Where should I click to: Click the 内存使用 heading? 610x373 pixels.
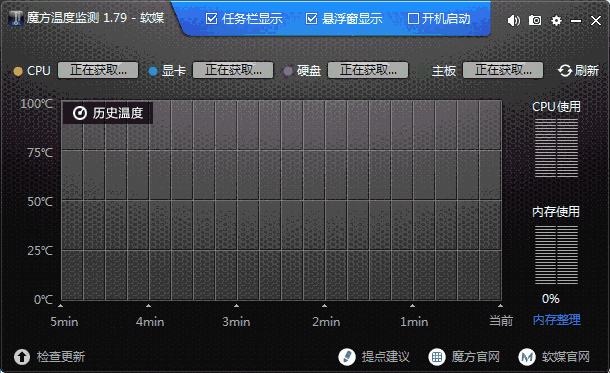click(x=556, y=212)
